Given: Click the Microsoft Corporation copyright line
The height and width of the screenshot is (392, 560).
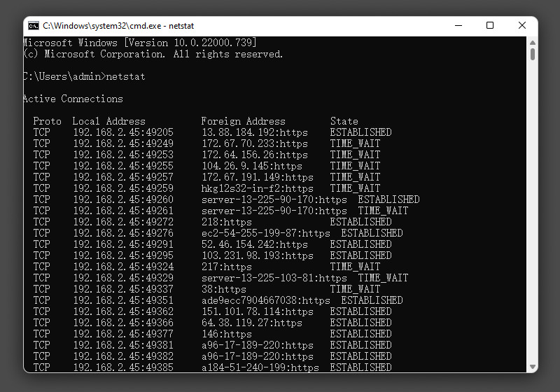Looking at the screenshot, I should [x=153, y=55].
